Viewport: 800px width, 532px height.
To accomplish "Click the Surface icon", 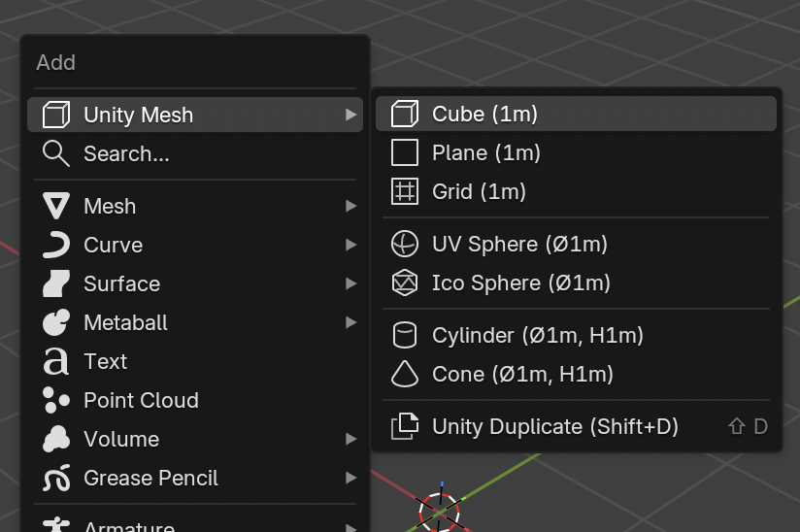I will [56, 283].
